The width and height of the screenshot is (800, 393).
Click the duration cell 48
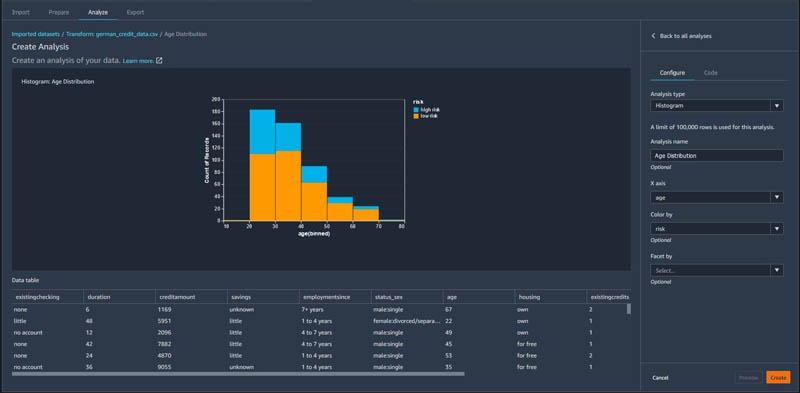click(x=90, y=321)
